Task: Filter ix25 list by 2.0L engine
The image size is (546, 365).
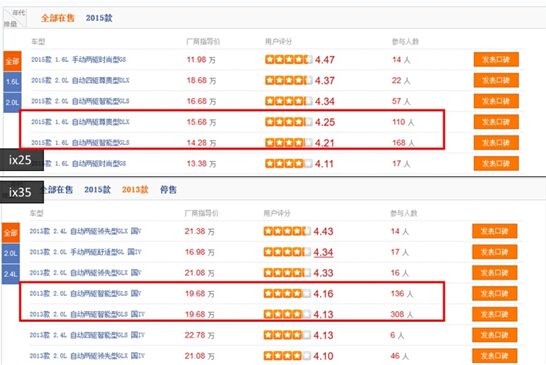Action: coord(13,102)
